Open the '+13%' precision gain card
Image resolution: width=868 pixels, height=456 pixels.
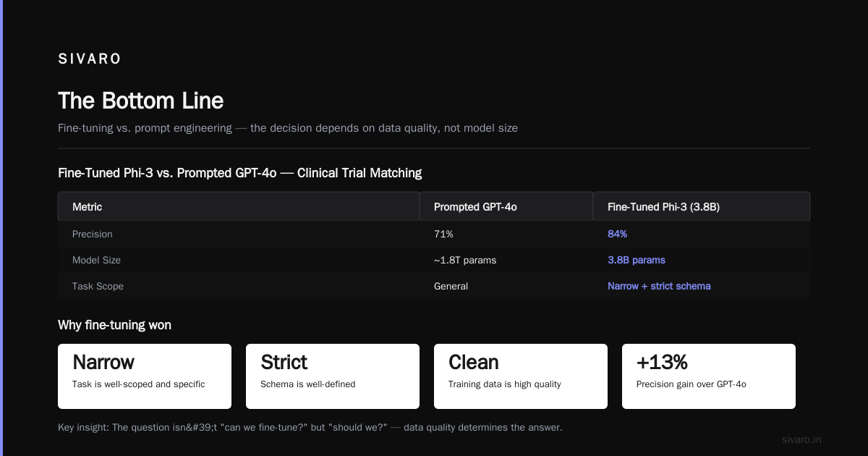coord(709,376)
